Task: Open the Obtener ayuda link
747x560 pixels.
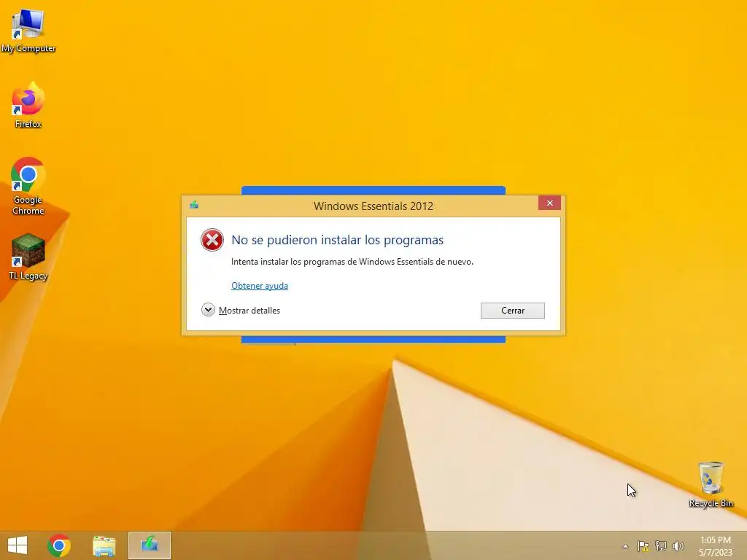Action: tap(260, 286)
